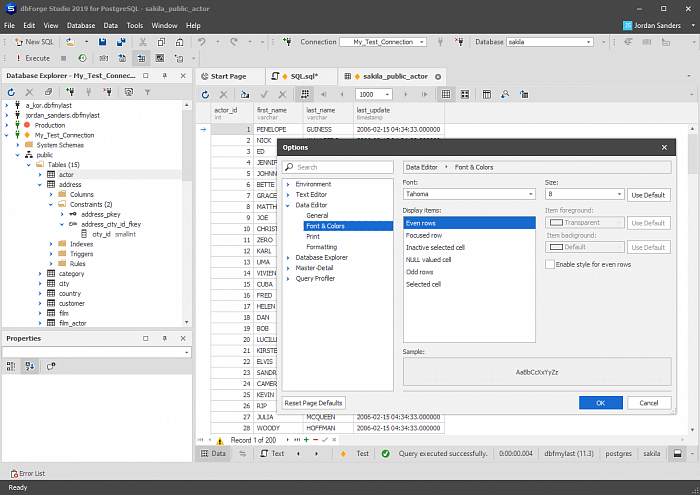Refresh the data grid results
This screenshot has height=495, width=700.
coord(205,95)
